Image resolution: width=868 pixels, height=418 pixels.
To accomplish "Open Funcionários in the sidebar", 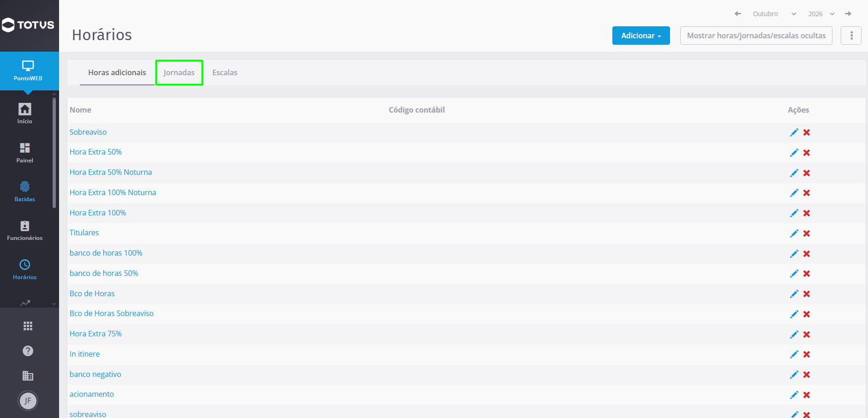I will 25,230.
